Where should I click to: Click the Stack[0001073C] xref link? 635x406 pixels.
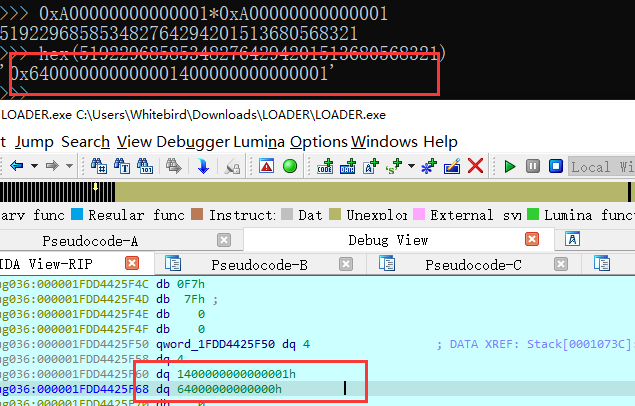(x=580, y=344)
